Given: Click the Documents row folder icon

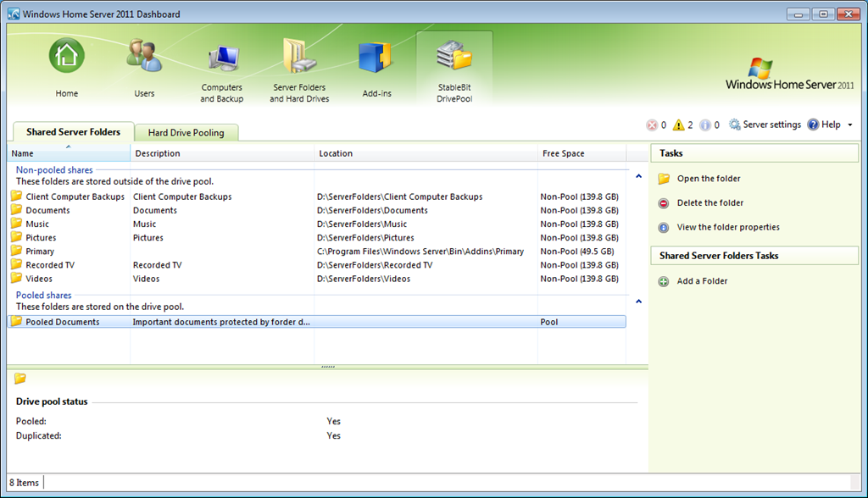Looking at the screenshot, I should point(17,210).
